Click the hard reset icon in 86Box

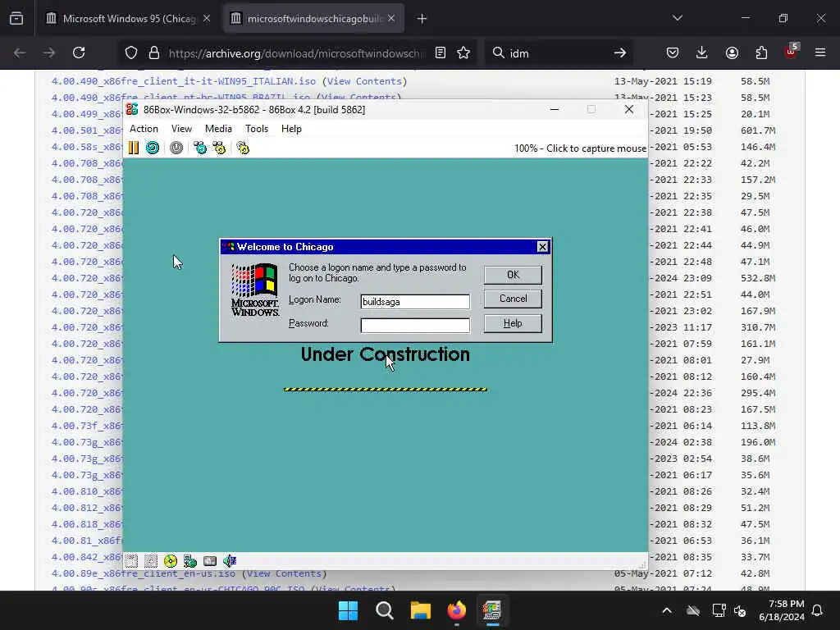153,148
